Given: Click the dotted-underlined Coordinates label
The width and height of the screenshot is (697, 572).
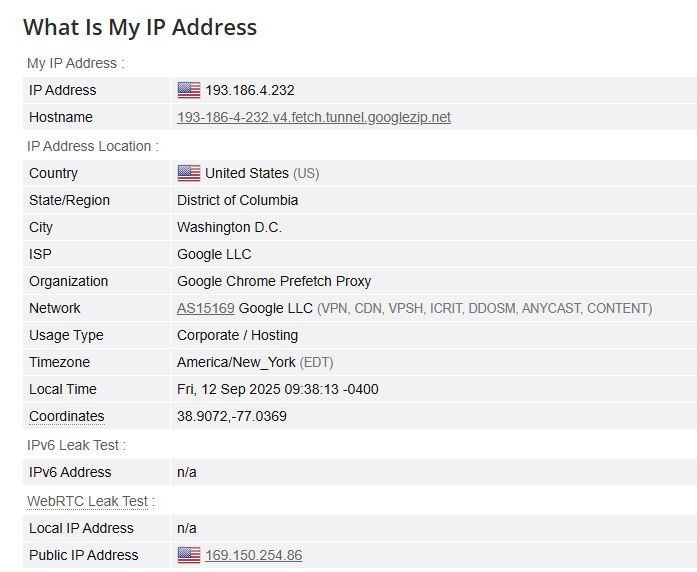Looking at the screenshot, I should pos(67,416).
